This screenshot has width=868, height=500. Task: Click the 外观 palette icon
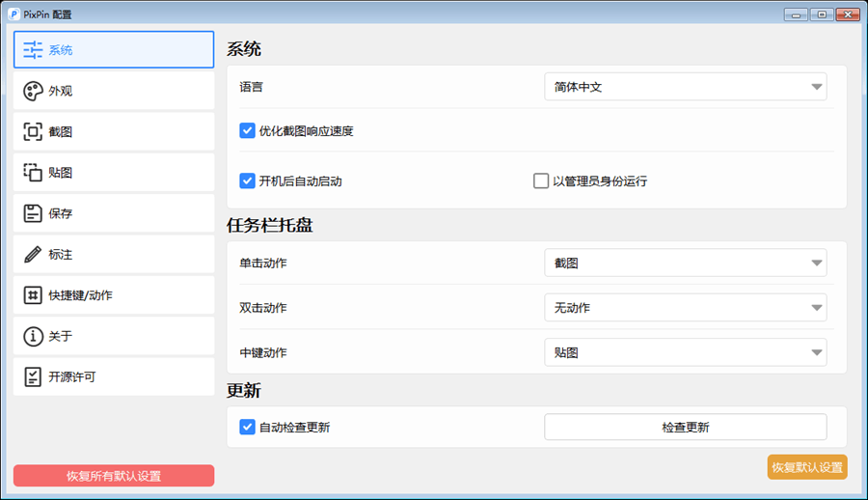point(33,91)
